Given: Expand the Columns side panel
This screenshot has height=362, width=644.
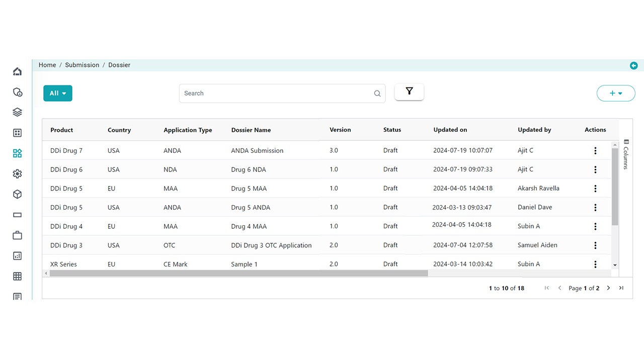Looking at the screenshot, I should tap(626, 154).
